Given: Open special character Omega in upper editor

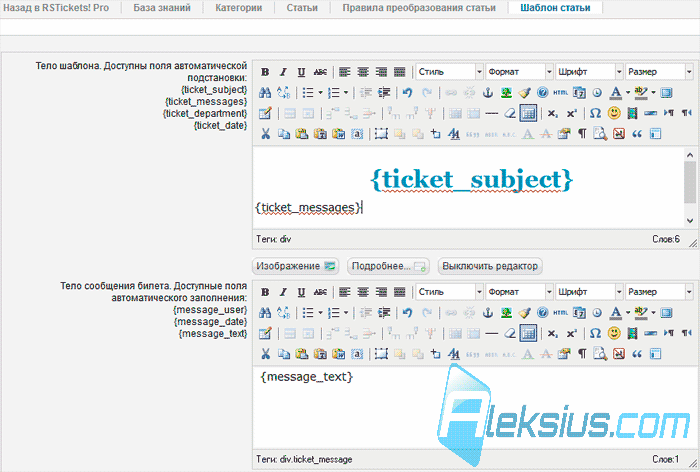Looking at the screenshot, I should (x=596, y=113).
